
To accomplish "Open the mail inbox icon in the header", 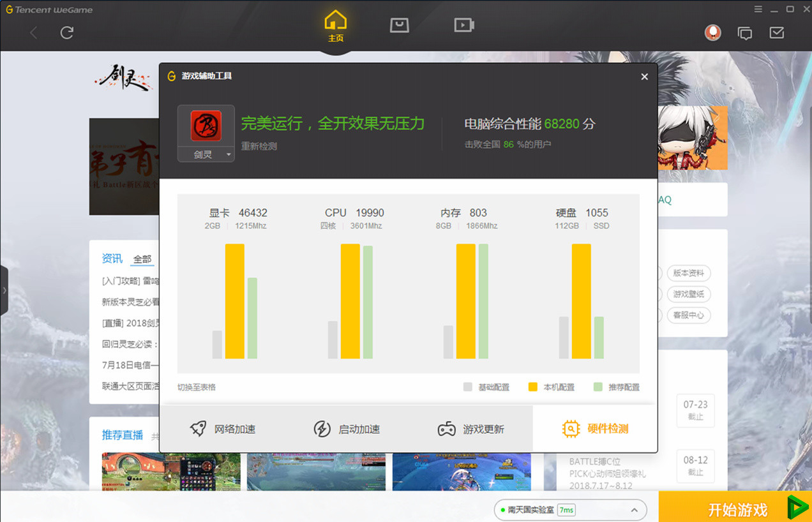I will pos(776,33).
